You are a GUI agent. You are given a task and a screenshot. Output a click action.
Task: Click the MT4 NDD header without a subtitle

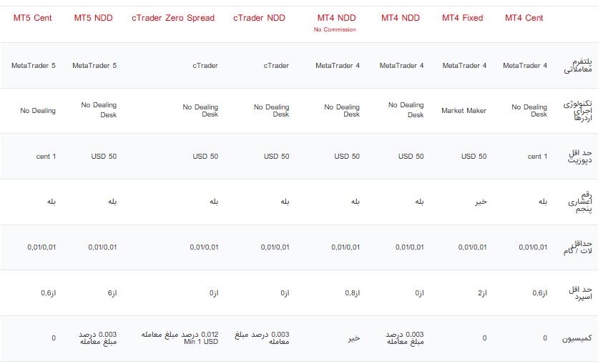401,18
